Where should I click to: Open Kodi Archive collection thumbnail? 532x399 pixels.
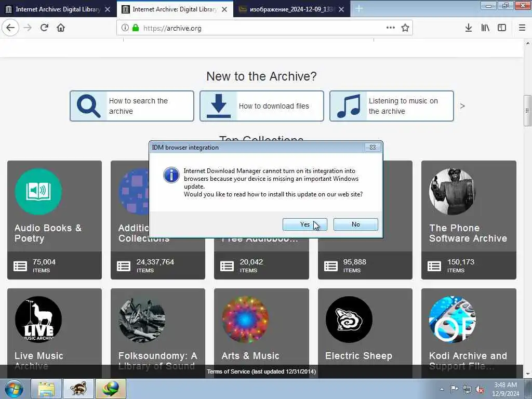[x=452, y=320]
